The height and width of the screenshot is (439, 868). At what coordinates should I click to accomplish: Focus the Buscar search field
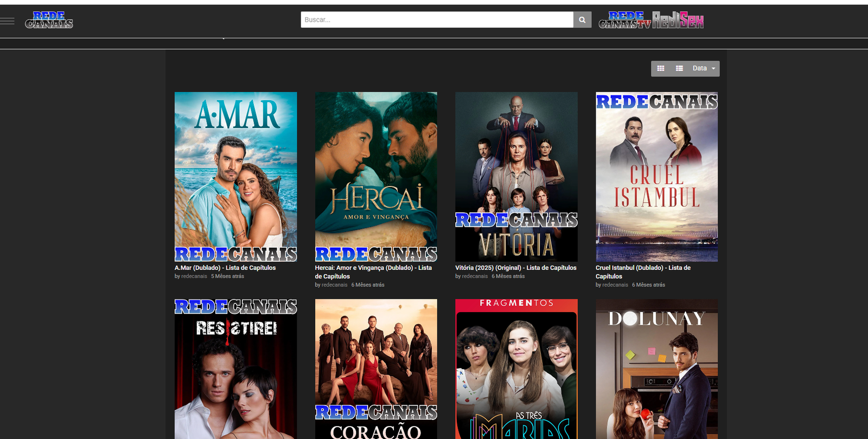coord(437,20)
